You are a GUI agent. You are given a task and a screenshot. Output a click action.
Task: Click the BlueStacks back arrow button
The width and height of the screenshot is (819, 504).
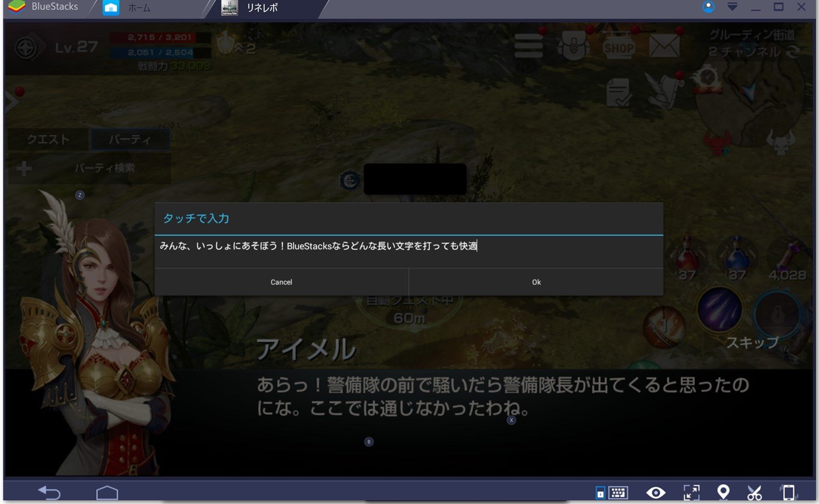[x=49, y=493]
